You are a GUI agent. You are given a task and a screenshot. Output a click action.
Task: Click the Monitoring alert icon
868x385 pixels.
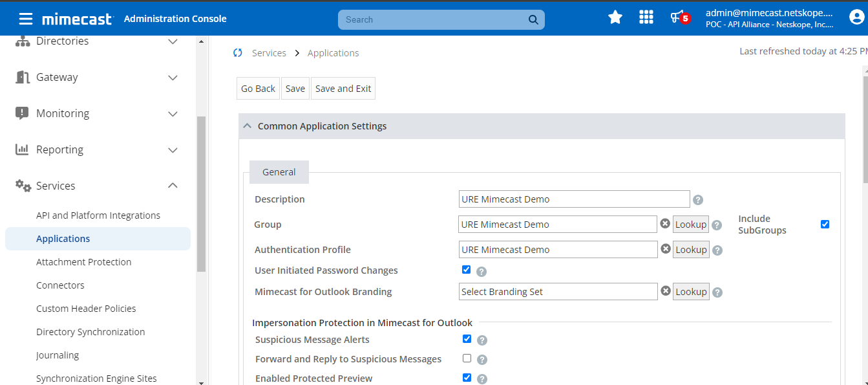click(22, 113)
